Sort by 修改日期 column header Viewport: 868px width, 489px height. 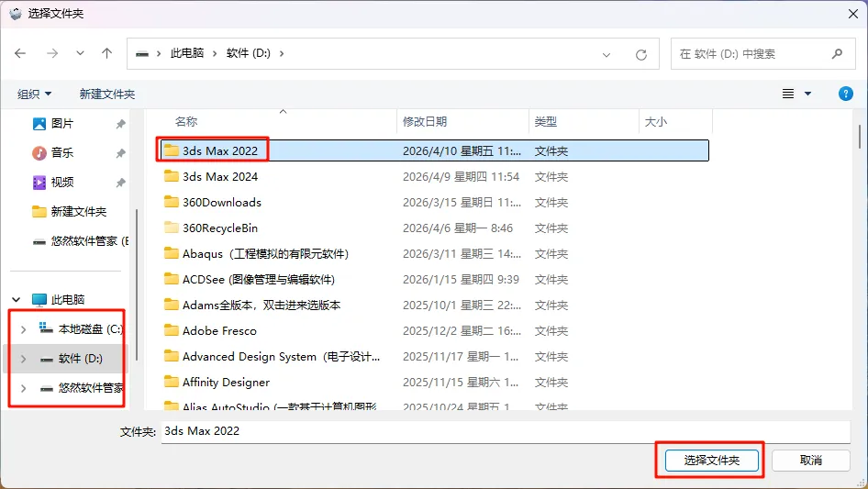[425, 122]
